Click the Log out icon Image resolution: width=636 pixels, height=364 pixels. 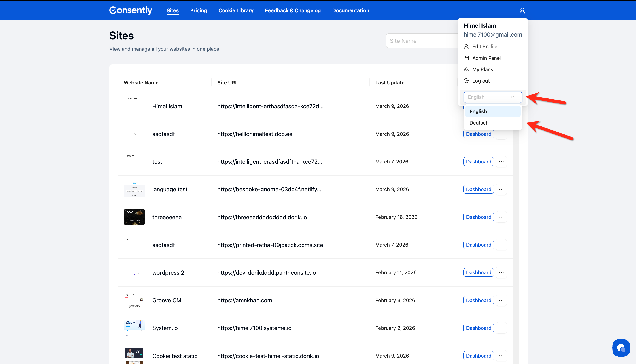[x=466, y=81]
